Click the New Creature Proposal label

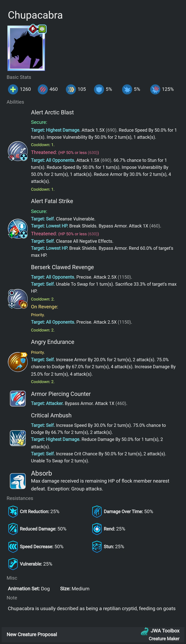[32, 634]
